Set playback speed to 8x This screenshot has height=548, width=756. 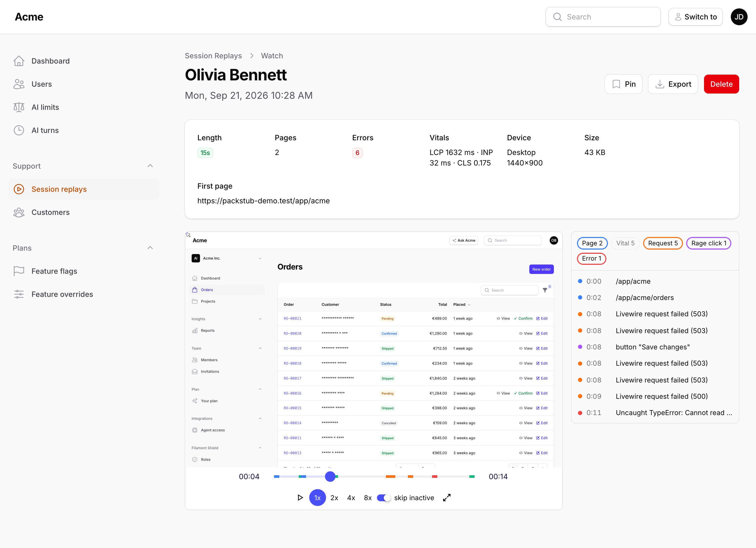point(368,498)
